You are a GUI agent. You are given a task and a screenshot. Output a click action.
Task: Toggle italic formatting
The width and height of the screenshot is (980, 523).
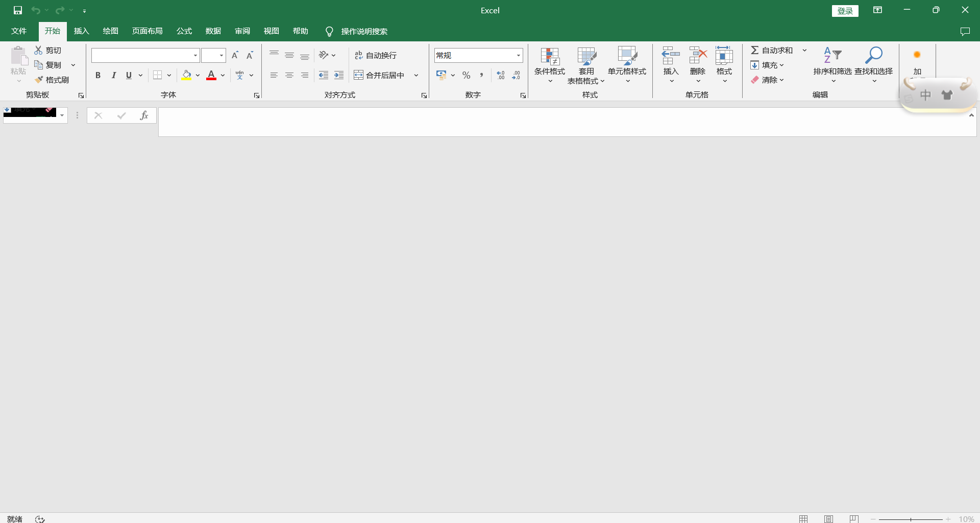113,75
